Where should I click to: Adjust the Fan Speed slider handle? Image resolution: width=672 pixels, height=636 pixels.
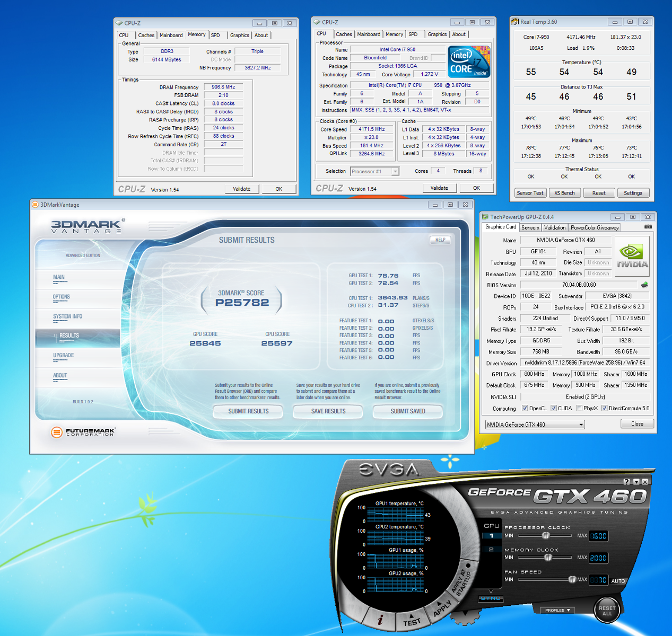coord(572,579)
